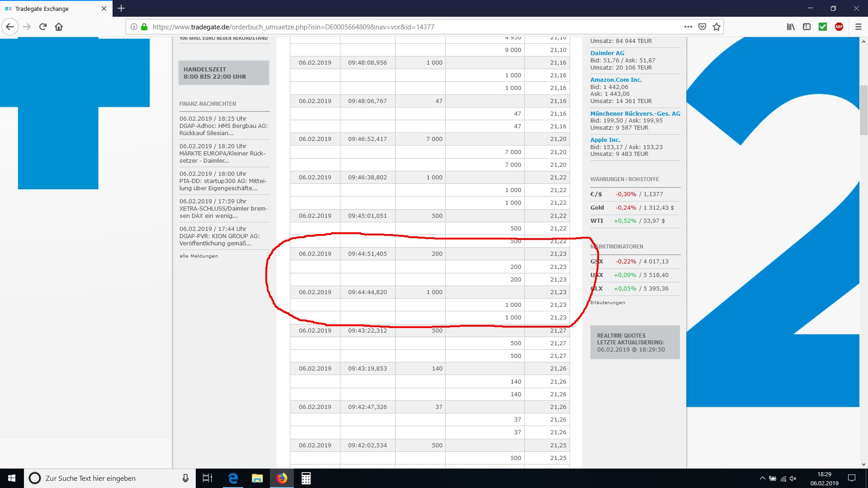Screen dimensions: 868x488
Task: Click the Amazon.Com Inc. link
Action: click(616, 80)
